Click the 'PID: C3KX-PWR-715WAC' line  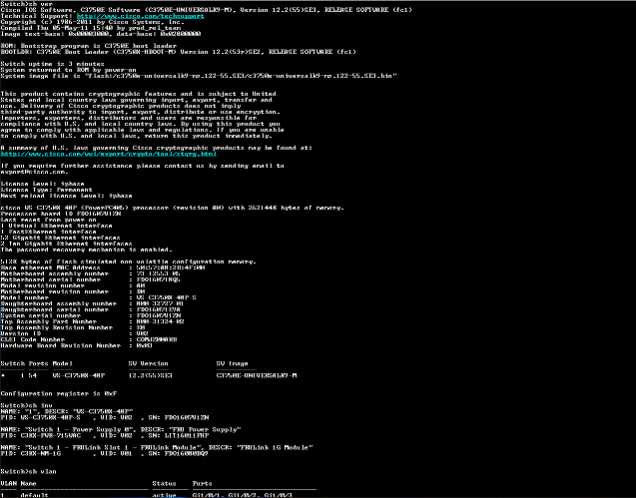coord(105,436)
